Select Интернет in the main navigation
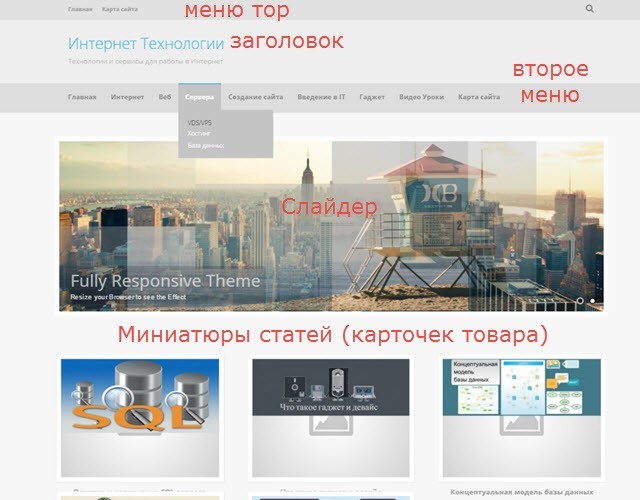The width and height of the screenshot is (640, 500). point(127,97)
